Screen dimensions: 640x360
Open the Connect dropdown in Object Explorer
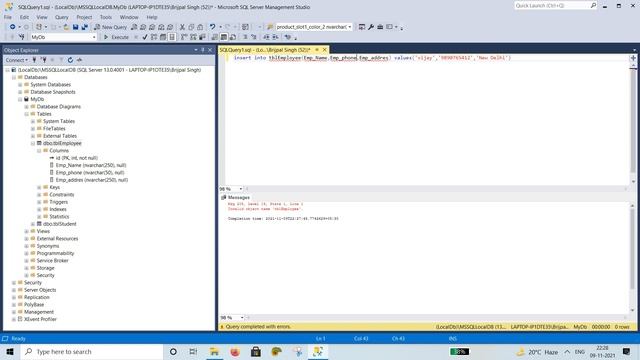tap(17, 60)
